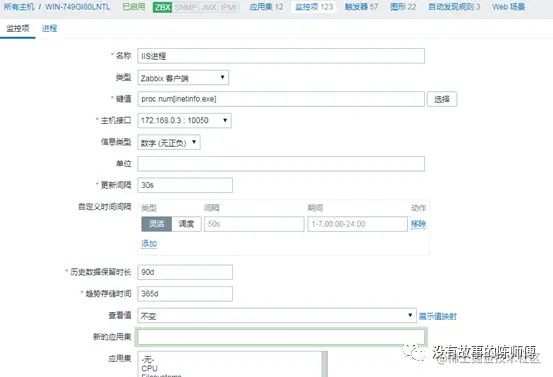
Task: Click the 名称 field containing IIS进程
Action: pyautogui.click(x=281, y=56)
